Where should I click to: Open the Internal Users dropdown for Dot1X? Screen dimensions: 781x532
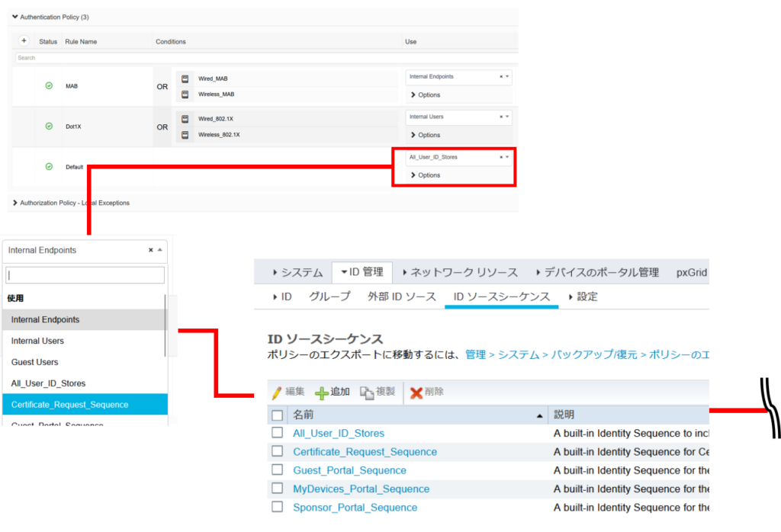tap(508, 117)
